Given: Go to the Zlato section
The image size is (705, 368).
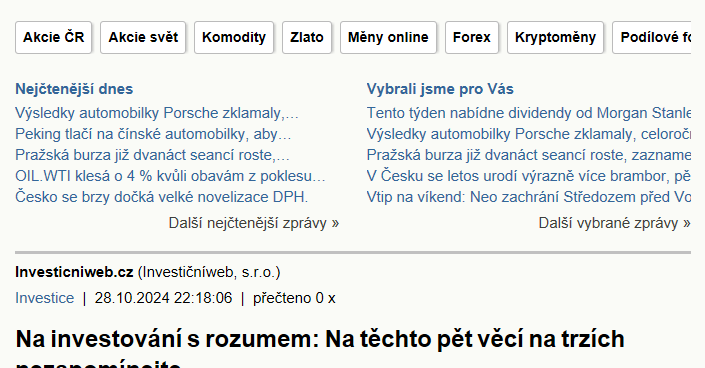Looking at the screenshot, I should tap(307, 37).
